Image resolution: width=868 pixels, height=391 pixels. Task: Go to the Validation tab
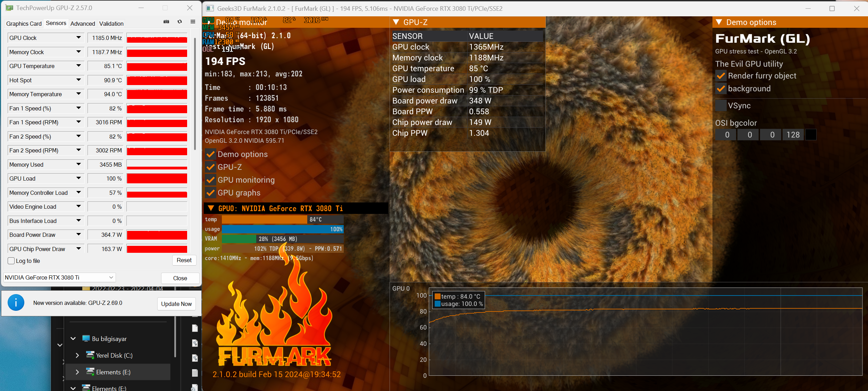111,24
